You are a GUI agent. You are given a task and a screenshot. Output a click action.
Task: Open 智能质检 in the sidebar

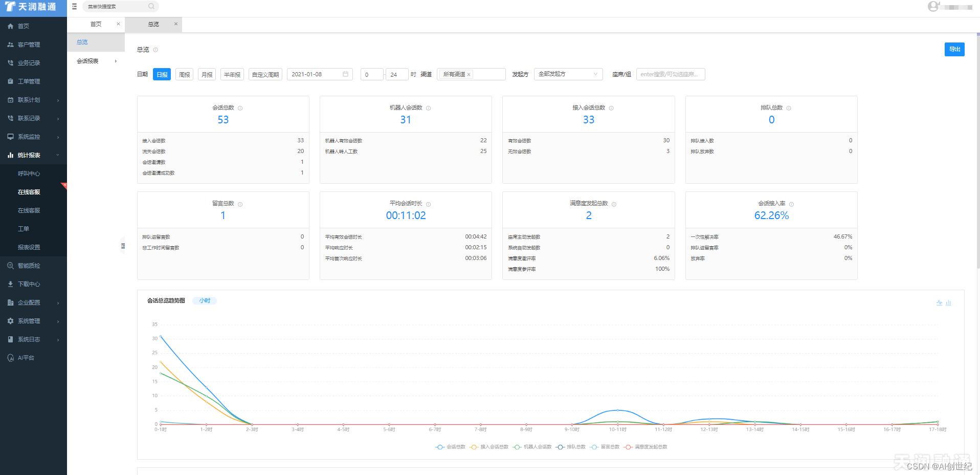click(x=29, y=266)
